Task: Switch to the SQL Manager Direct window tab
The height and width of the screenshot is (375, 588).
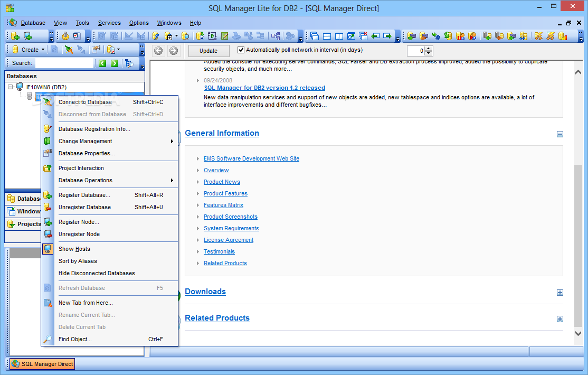Action: [x=42, y=364]
